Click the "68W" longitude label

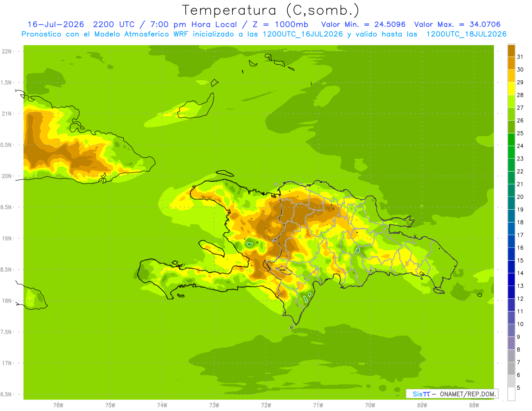(474, 405)
